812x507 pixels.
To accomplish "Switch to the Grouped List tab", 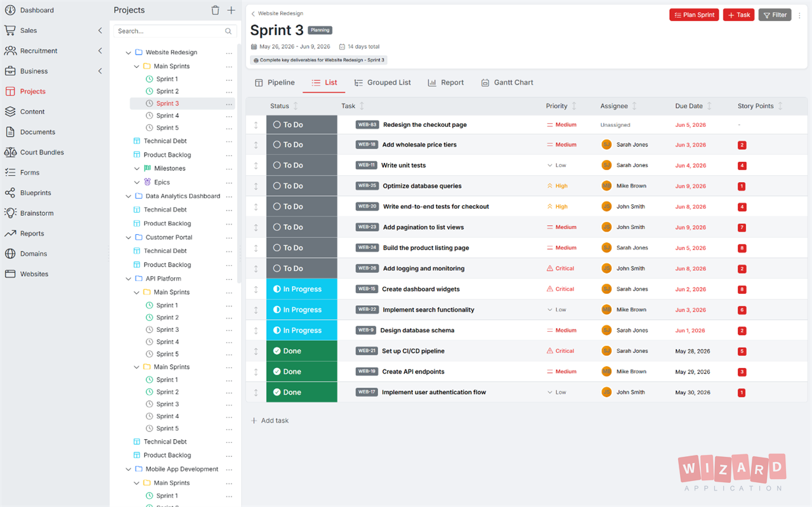I will coord(383,82).
